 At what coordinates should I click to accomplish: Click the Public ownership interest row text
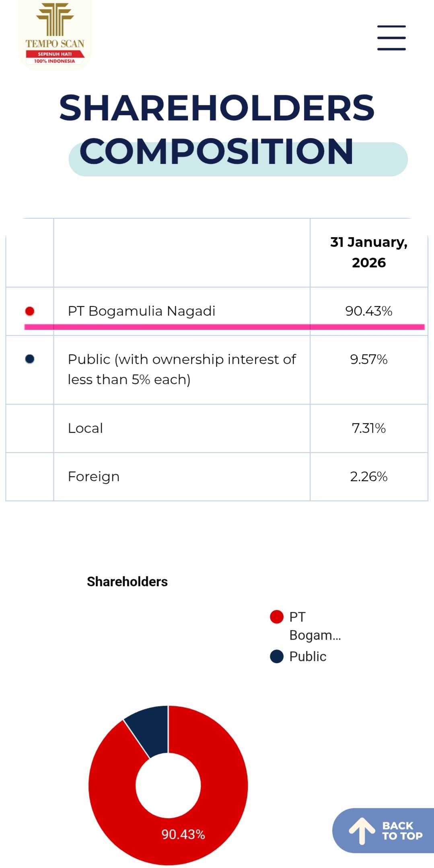coord(182,369)
